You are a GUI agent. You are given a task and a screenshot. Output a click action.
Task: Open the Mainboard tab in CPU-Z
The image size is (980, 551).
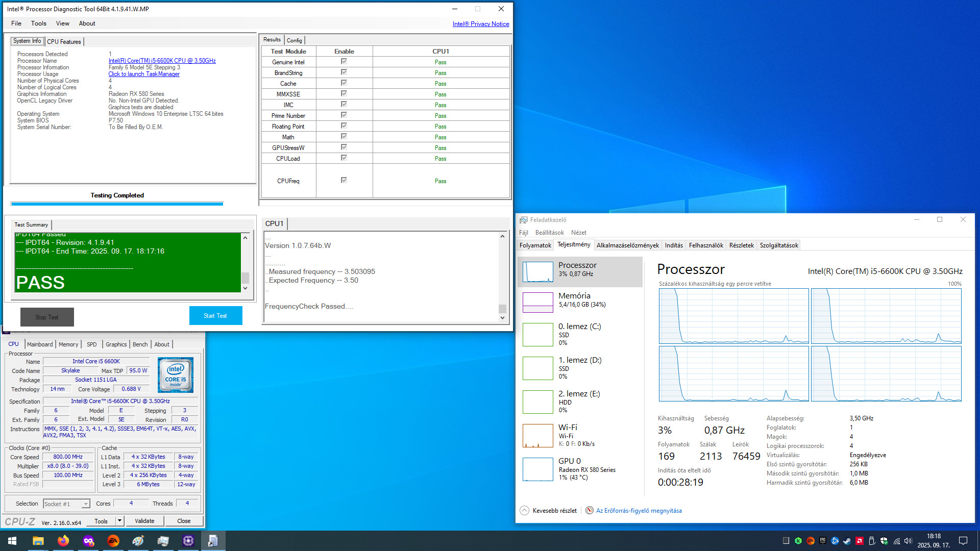point(40,344)
